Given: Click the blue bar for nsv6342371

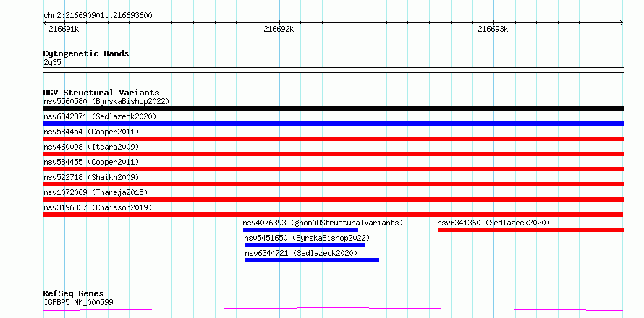Looking at the screenshot, I should [333, 124].
